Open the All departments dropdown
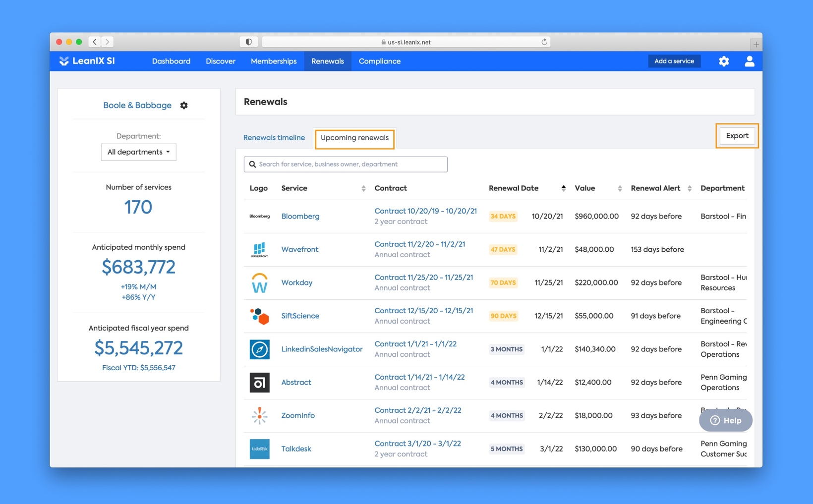Screen dimensions: 813x504 tap(138, 152)
